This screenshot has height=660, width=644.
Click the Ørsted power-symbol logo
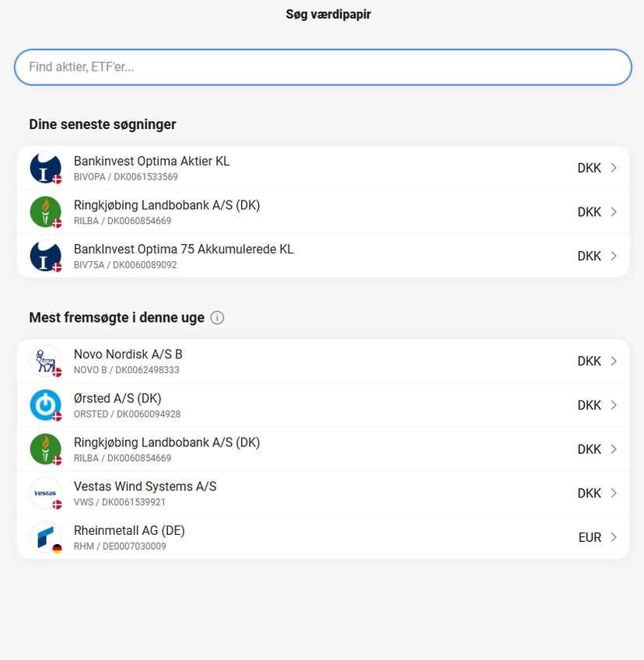point(45,405)
